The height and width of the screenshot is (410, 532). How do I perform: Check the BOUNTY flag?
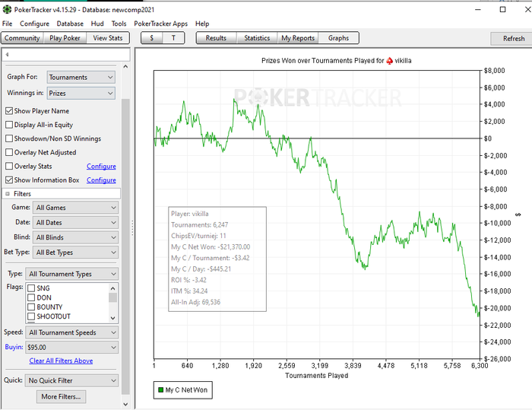pyautogui.click(x=31, y=307)
